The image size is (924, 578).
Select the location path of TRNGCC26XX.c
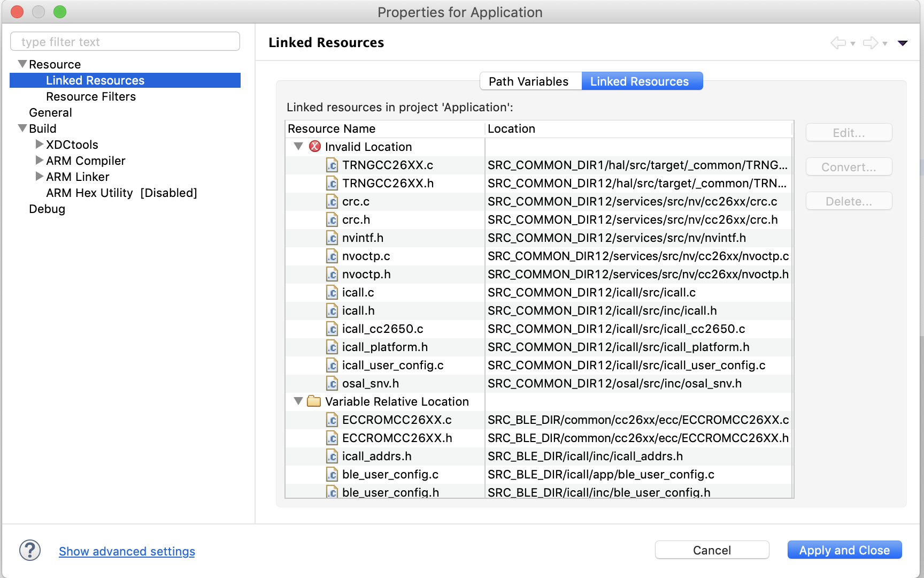point(638,165)
